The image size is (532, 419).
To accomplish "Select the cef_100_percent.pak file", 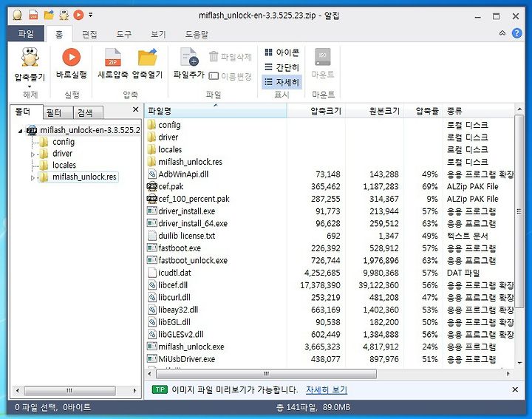I will (x=194, y=199).
